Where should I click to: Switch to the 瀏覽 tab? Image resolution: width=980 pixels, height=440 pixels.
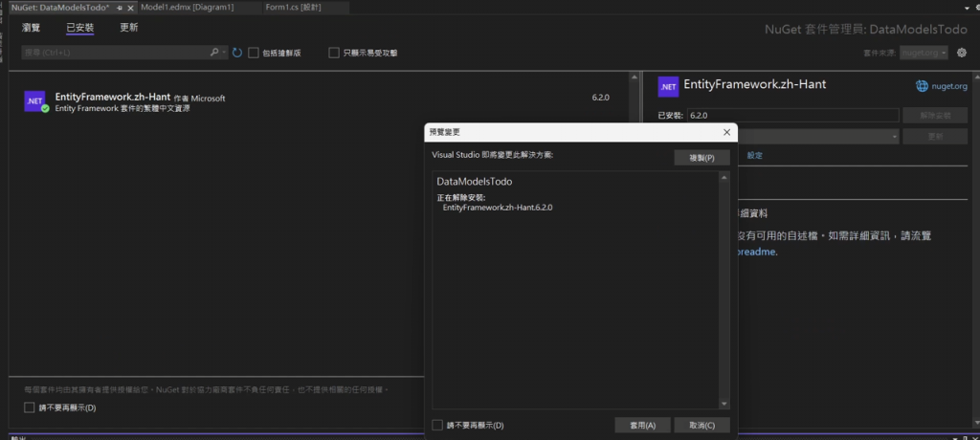pos(32,28)
